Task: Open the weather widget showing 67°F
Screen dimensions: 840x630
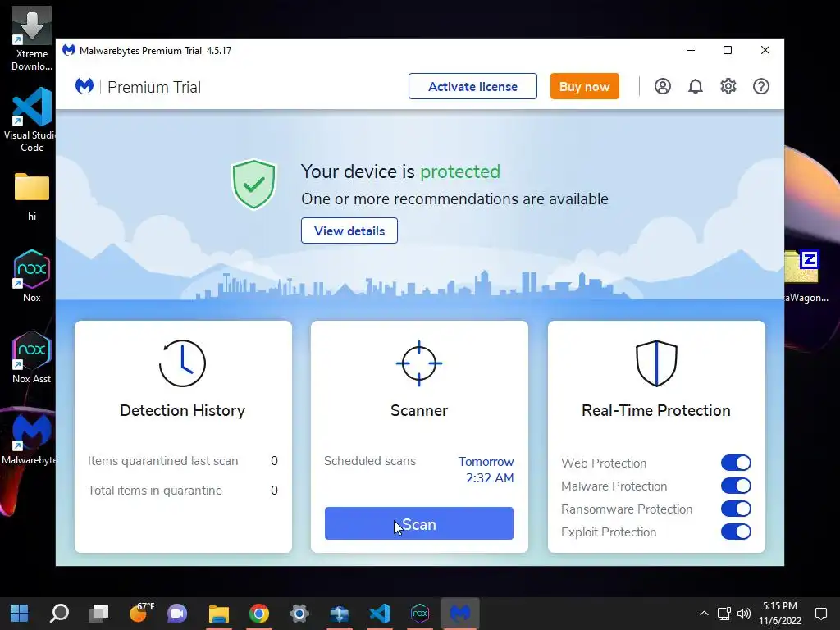Action: [141, 612]
